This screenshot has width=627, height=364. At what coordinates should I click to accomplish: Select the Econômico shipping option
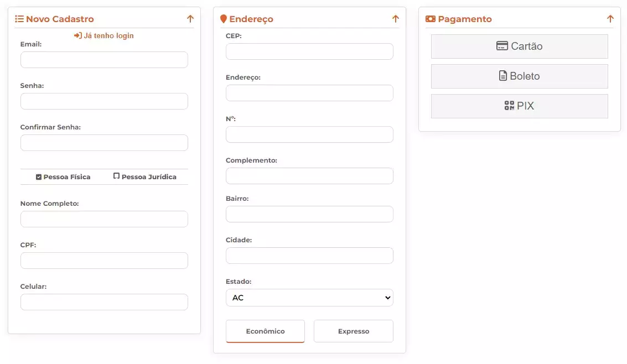point(265,331)
